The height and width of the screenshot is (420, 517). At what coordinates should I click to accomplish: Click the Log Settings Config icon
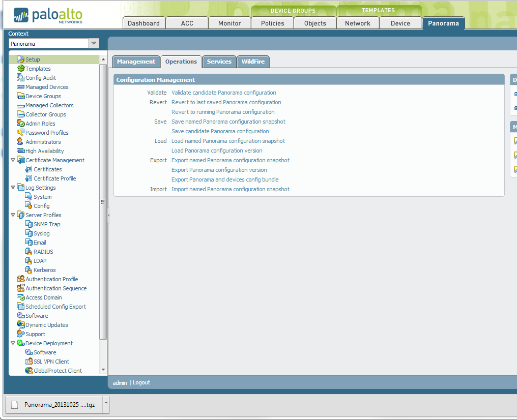point(28,205)
